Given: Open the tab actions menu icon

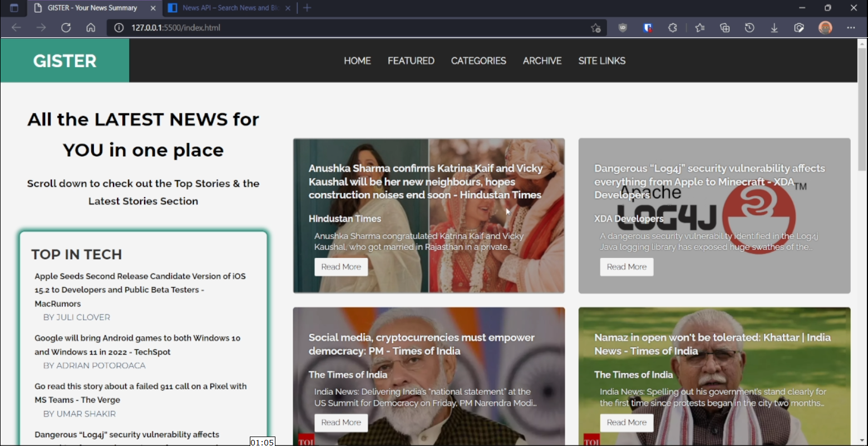Looking at the screenshot, I should (x=14, y=8).
